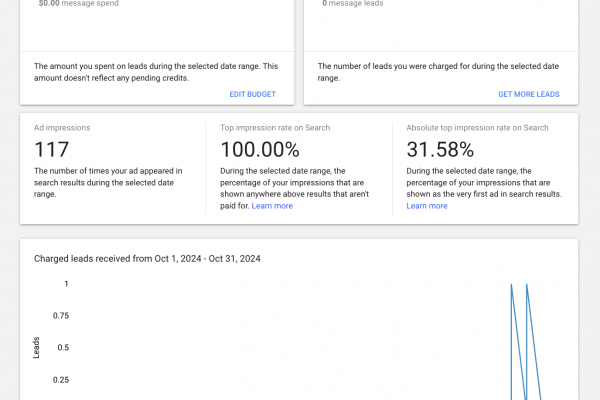The height and width of the screenshot is (400, 600).
Task: Click the Charged leads received chart title
Action: 148,258
